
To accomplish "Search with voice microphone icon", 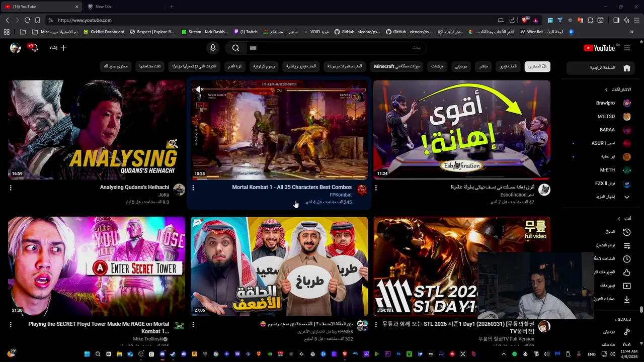I will 213,48.
